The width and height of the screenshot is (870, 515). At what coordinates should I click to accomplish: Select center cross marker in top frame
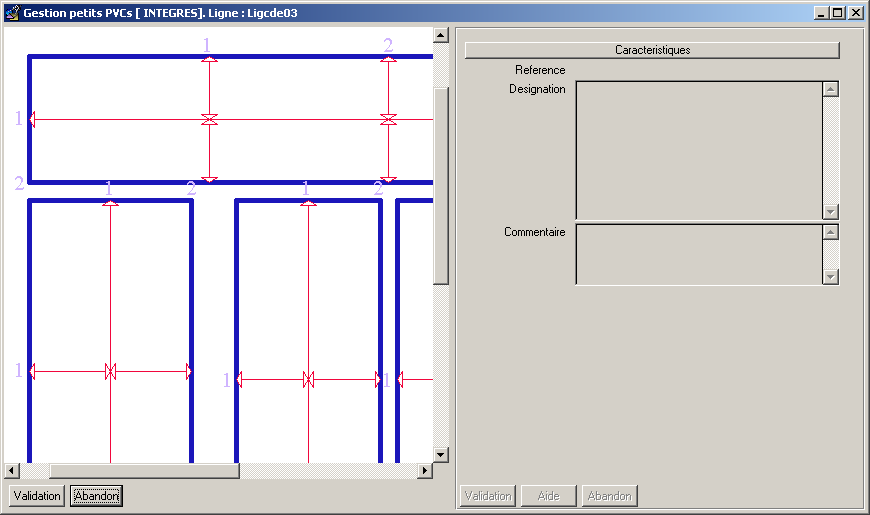209,120
